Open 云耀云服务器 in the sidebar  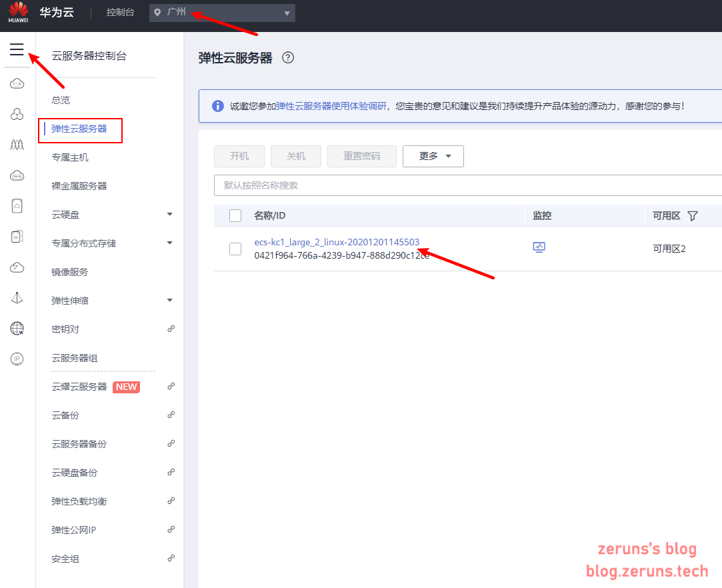coord(79,387)
